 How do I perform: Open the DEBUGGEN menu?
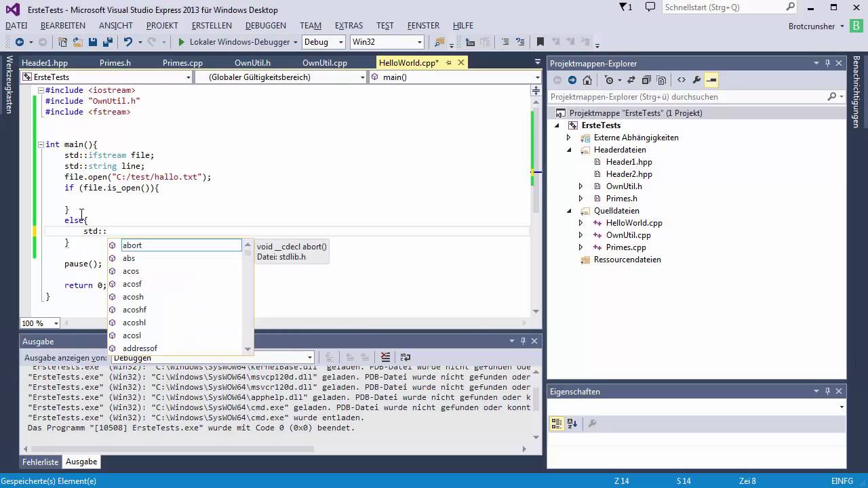(x=266, y=26)
